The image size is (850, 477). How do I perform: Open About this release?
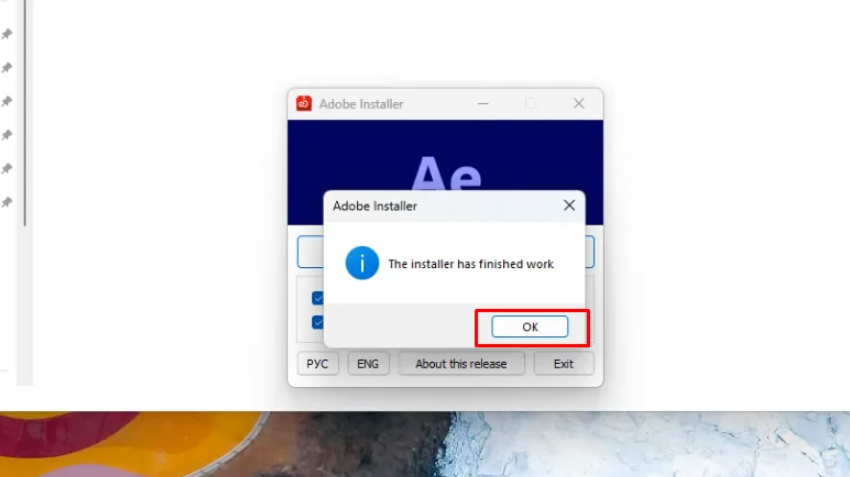tap(461, 364)
